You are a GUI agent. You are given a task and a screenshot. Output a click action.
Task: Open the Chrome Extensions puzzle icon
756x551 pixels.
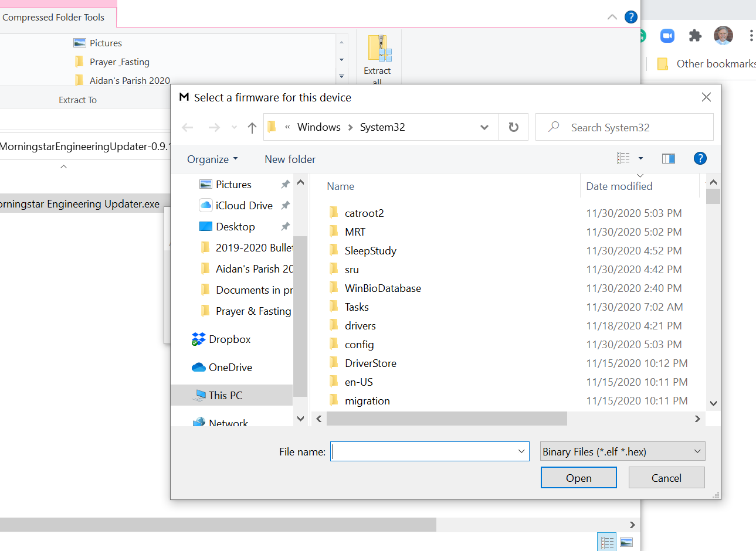point(695,36)
